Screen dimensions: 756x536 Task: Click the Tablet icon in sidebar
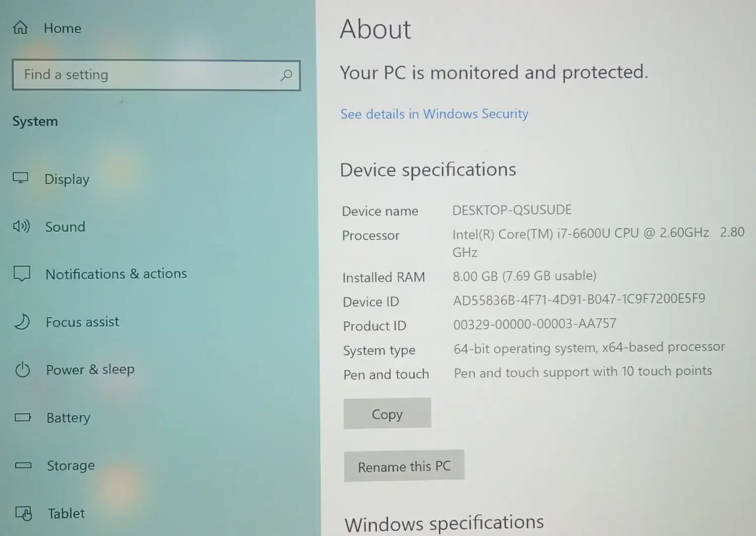tap(24, 513)
